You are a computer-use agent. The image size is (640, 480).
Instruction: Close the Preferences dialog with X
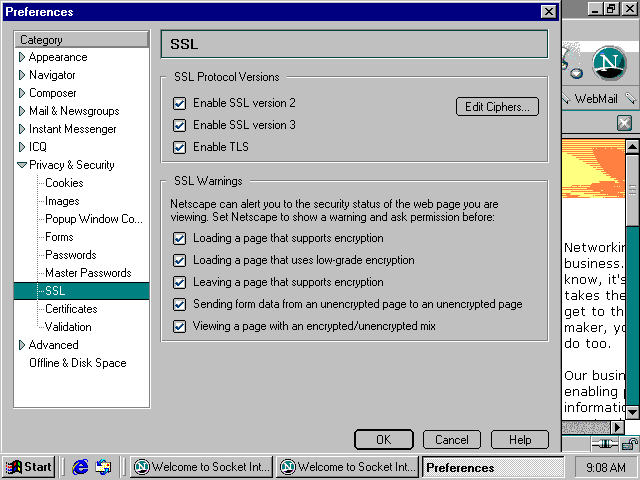tap(549, 11)
